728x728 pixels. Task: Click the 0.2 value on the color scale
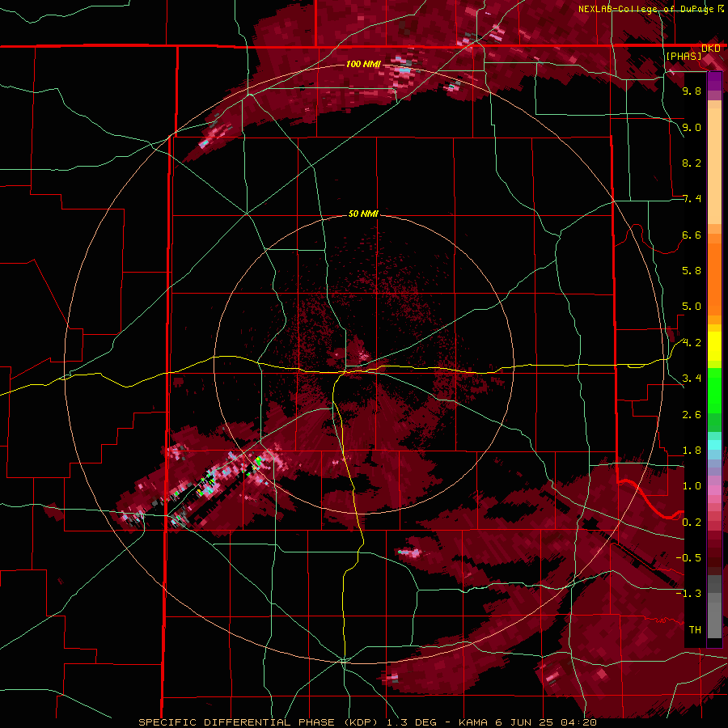point(692,523)
